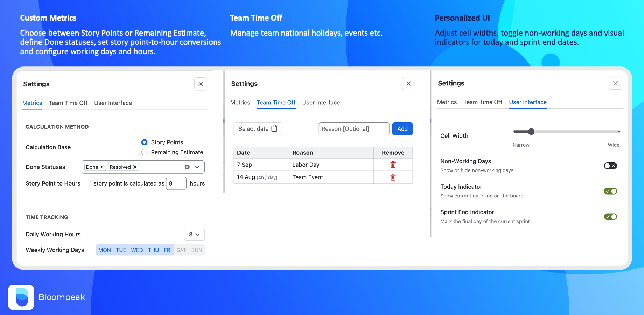Disable the Today Indicator switch
The image size is (644, 315).
(610, 191)
